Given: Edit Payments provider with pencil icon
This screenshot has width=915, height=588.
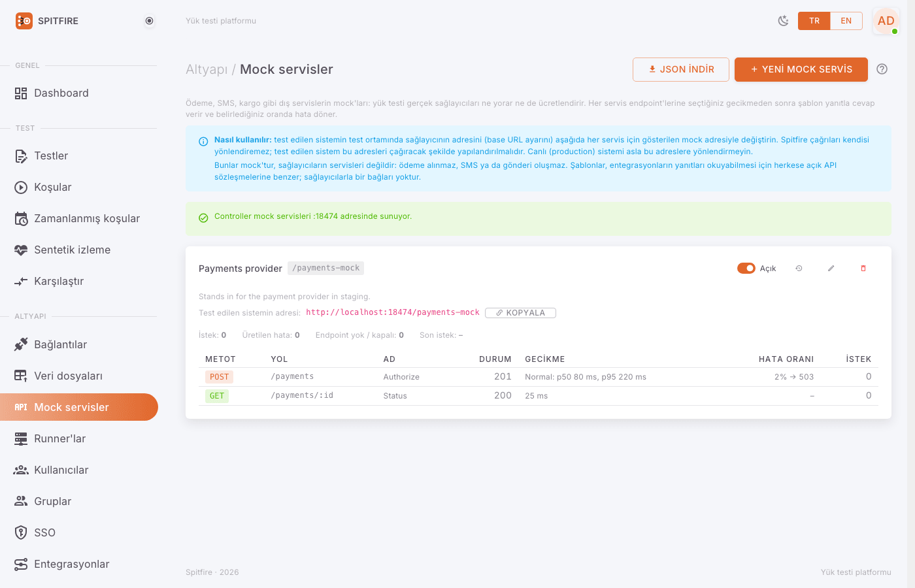Looking at the screenshot, I should pos(831,269).
